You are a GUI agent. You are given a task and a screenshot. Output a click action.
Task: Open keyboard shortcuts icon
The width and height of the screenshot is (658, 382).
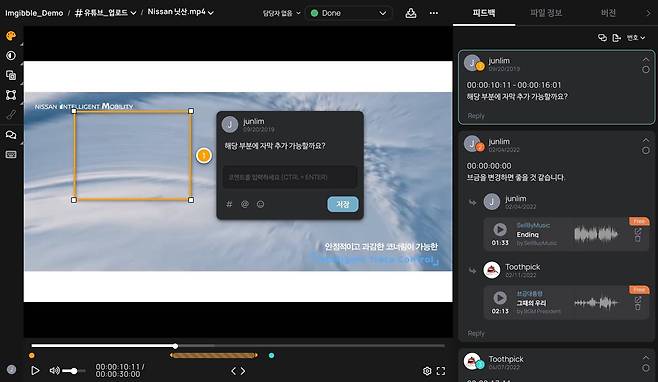(11, 154)
